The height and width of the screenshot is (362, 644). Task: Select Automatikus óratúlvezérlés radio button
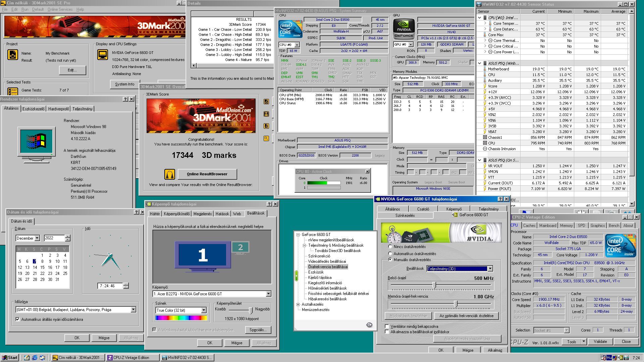tap(390, 253)
